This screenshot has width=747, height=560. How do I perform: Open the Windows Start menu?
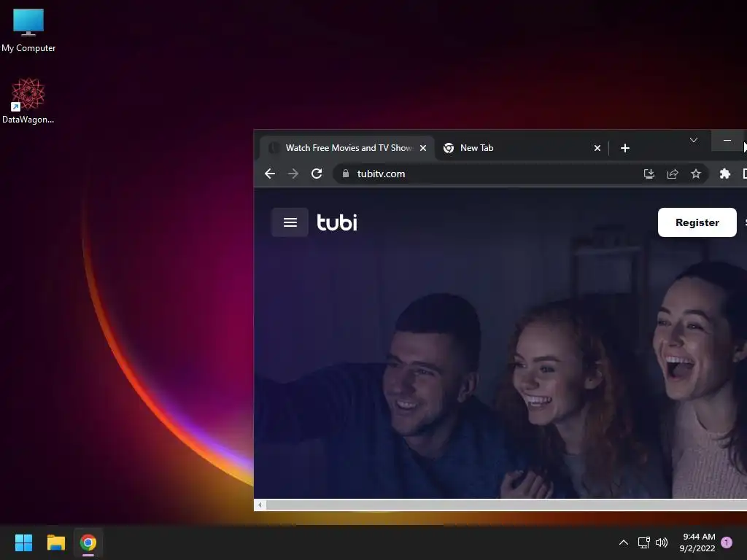24,542
